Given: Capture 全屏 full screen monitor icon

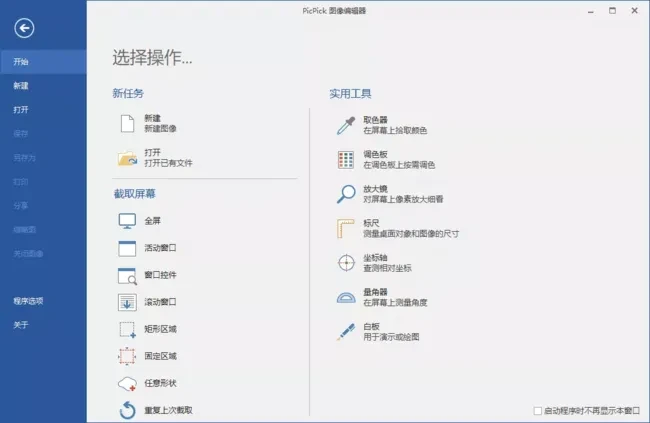Looking at the screenshot, I should pyautogui.click(x=128, y=221).
